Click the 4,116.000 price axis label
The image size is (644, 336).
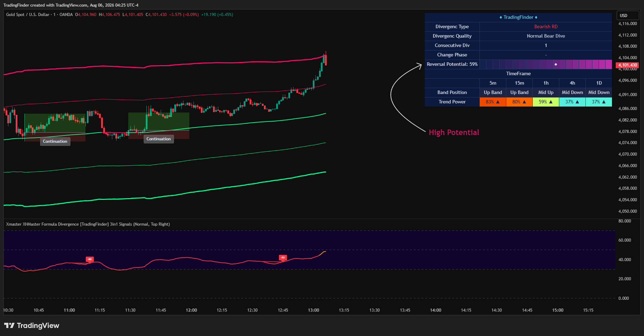628,24
